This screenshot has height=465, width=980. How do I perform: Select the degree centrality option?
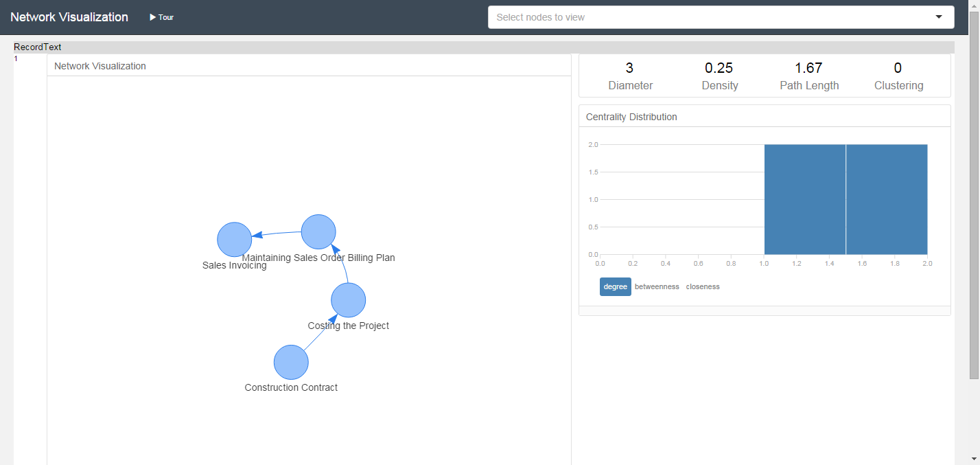point(615,286)
